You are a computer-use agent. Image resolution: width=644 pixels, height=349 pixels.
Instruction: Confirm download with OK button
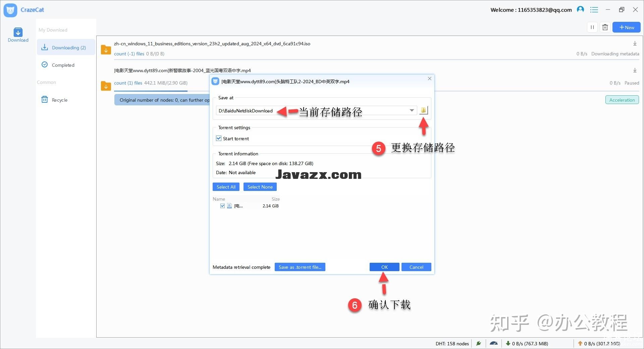tap(384, 267)
